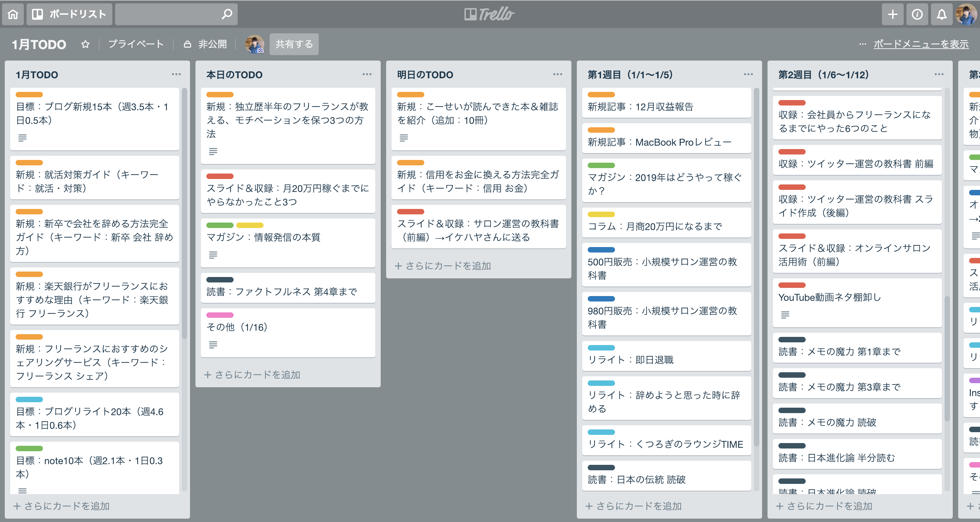Click blue label on 500円販売 card
980x522 pixels.
(x=601, y=250)
